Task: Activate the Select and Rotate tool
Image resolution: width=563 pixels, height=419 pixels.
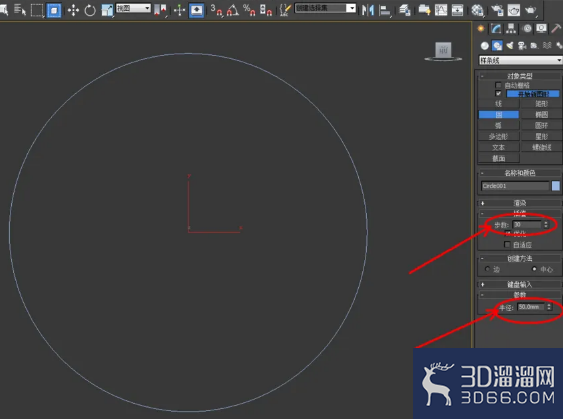Action: (x=90, y=10)
